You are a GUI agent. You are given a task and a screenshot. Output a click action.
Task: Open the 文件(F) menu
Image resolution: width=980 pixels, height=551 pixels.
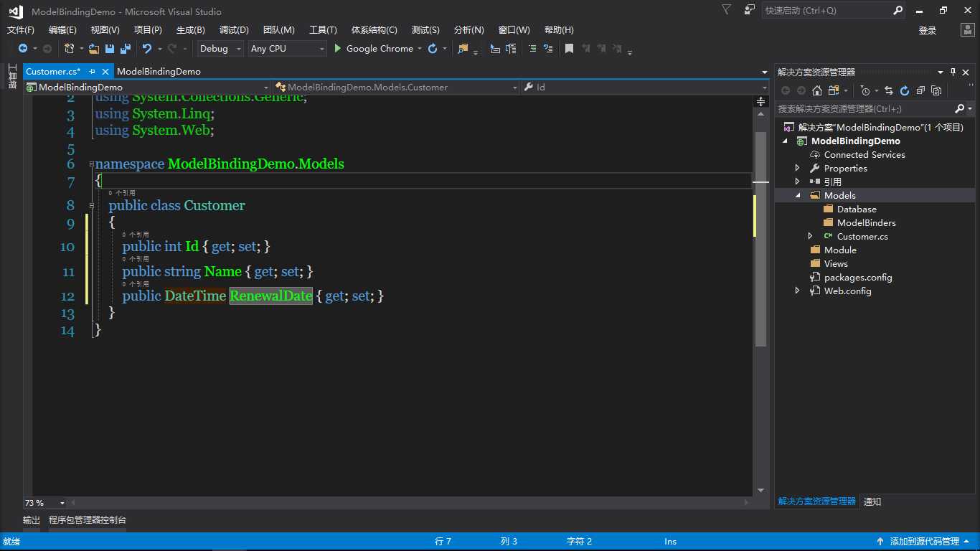[x=21, y=30]
